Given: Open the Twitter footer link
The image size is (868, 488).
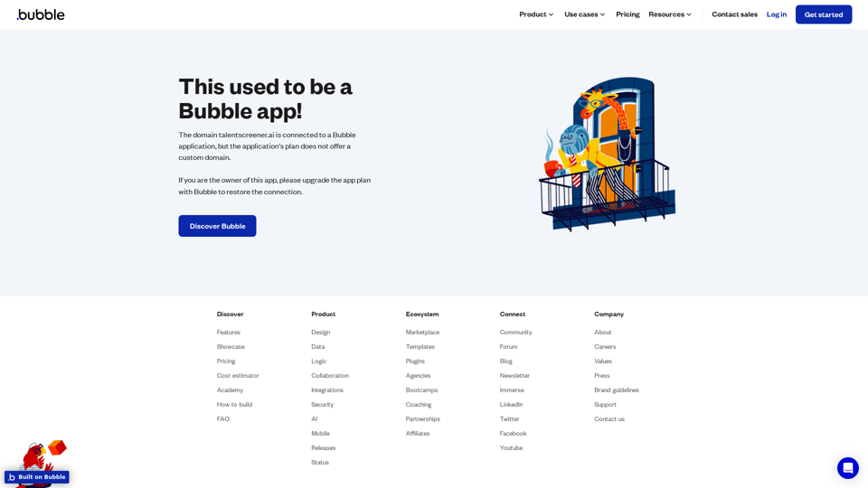Looking at the screenshot, I should point(509,418).
